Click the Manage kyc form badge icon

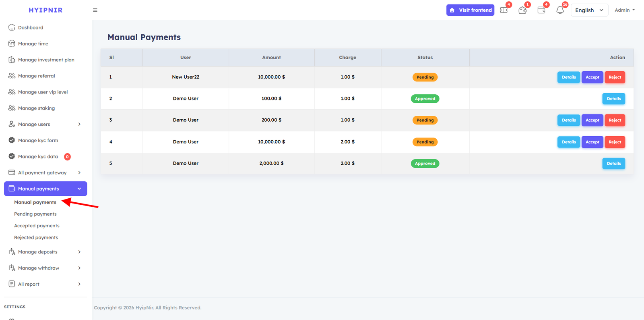pyautogui.click(x=12, y=140)
